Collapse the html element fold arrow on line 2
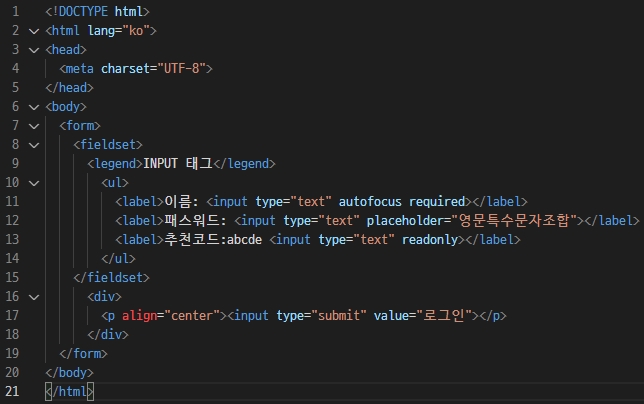Image resolution: width=644 pixels, height=404 pixels. click(x=34, y=31)
